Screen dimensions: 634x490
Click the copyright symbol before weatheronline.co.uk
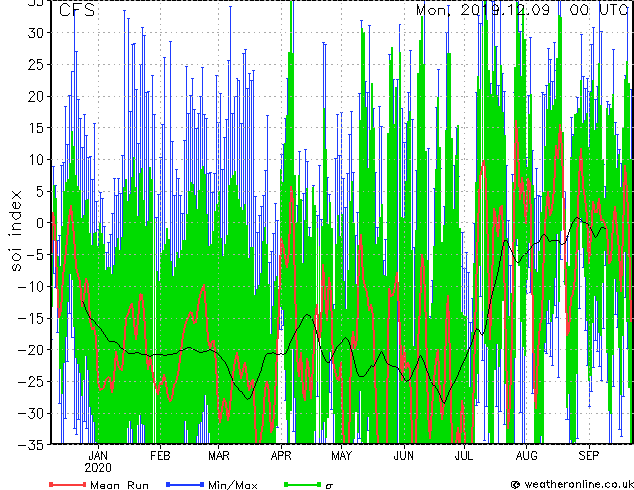click(x=515, y=485)
